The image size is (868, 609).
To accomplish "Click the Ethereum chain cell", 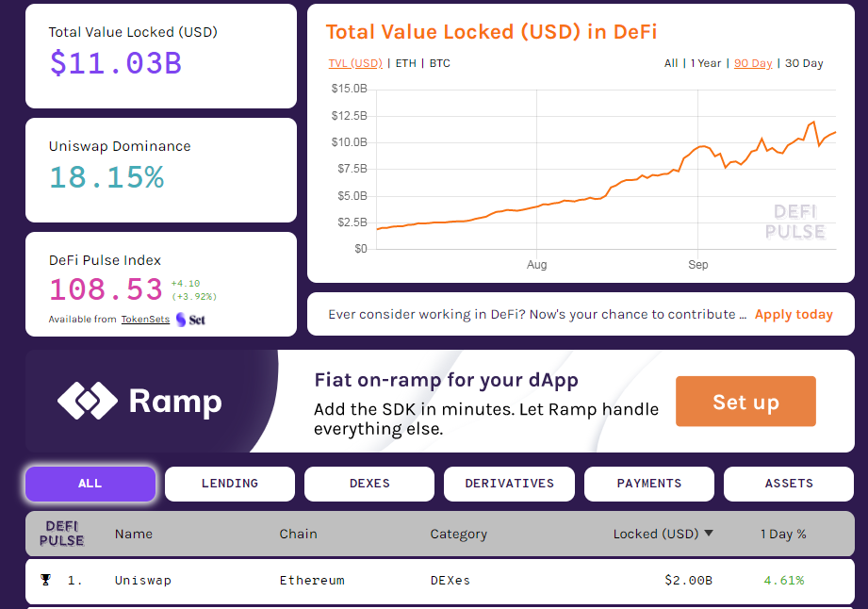I will 312,580.
